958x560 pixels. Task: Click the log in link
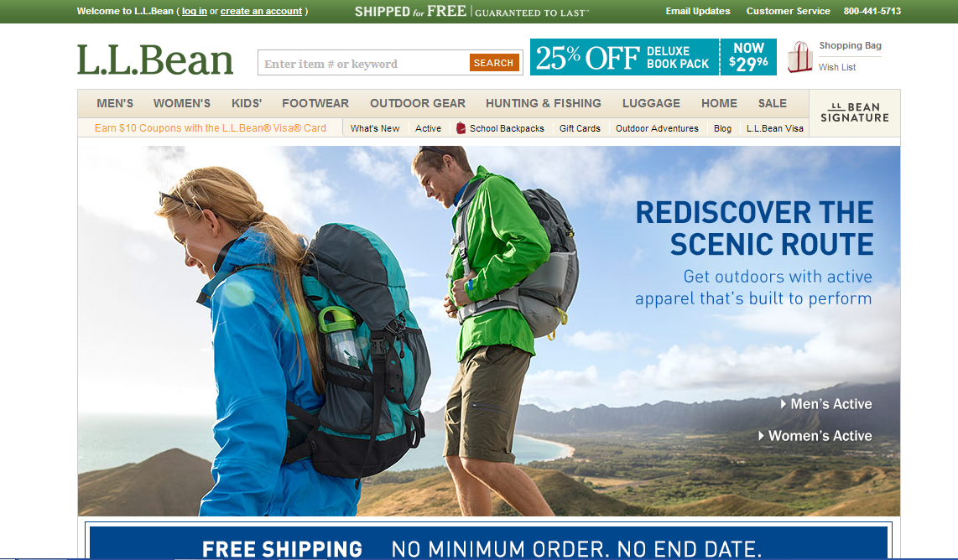point(195,11)
